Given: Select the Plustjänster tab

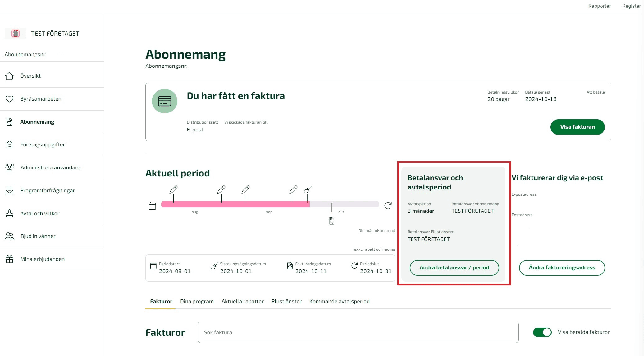Looking at the screenshot, I should tap(286, 301).
